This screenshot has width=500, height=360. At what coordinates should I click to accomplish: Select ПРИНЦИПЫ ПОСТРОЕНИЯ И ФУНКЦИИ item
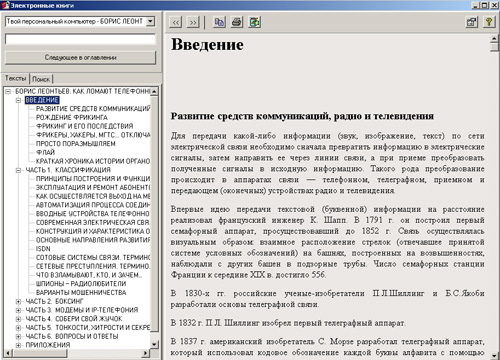coord(93,179)
